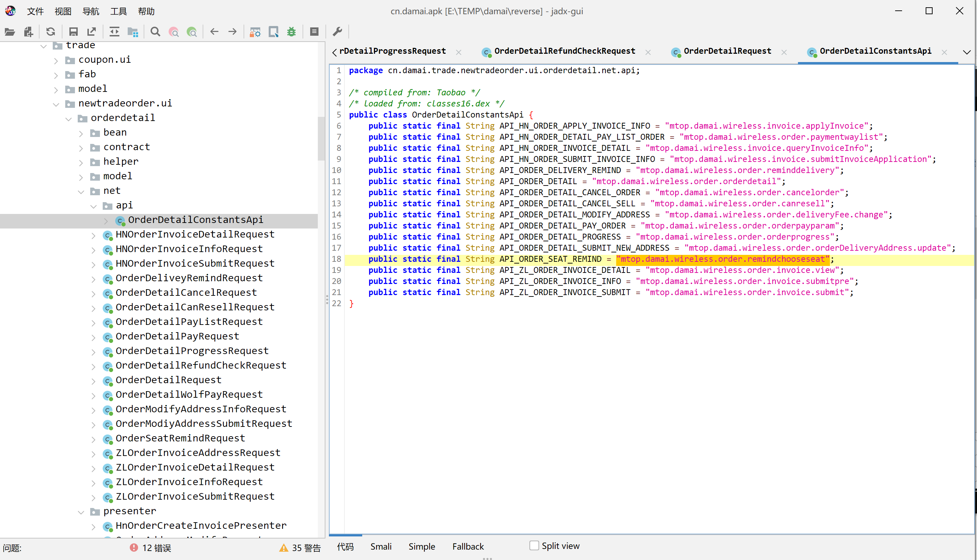Open the tab list dropdown arrow
Image resolution: width=977 pixels, height=560 pixels.
click(967, 52)
